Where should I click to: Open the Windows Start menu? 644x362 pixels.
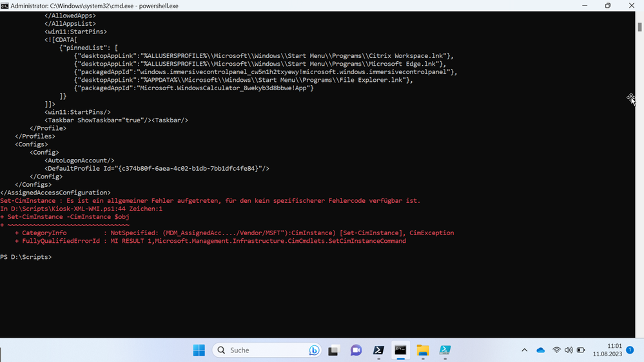(x=199, y=350)
